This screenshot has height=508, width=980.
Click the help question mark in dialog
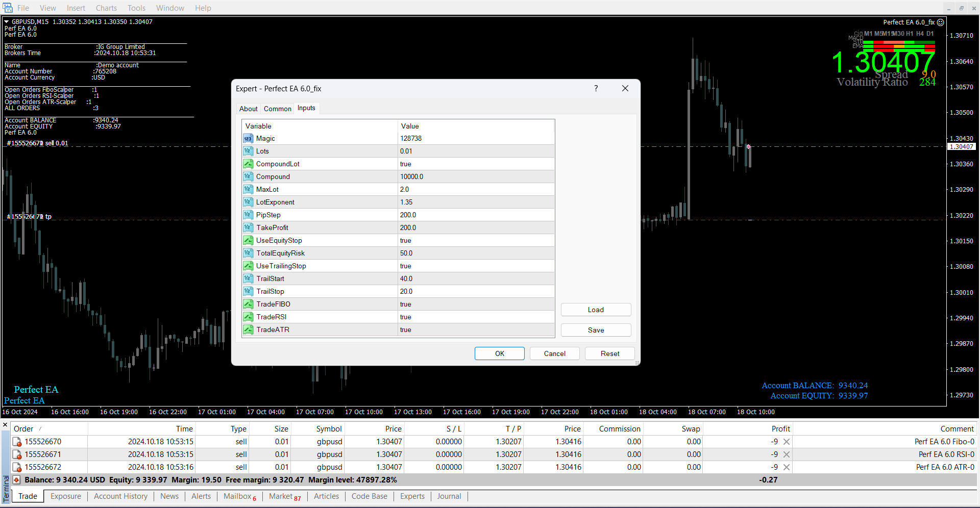[x=596, y=89]
